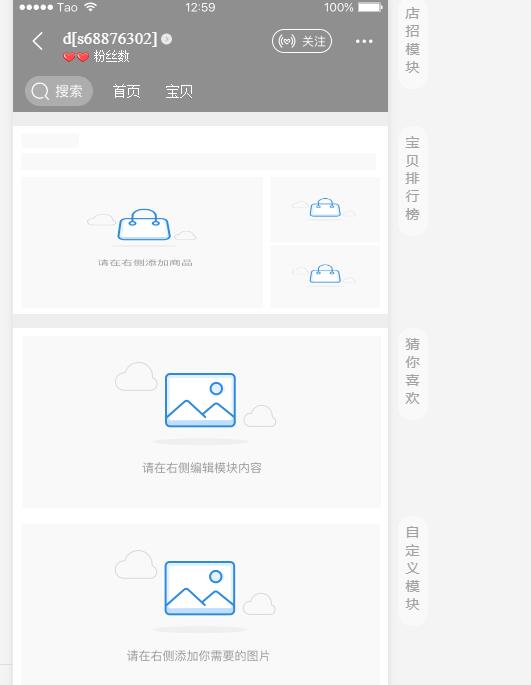The height and width of the screenshot is (685, 531).
Task: Click the 请在右侧编辑模块内容 text
Action: click(x=202, y=468)
